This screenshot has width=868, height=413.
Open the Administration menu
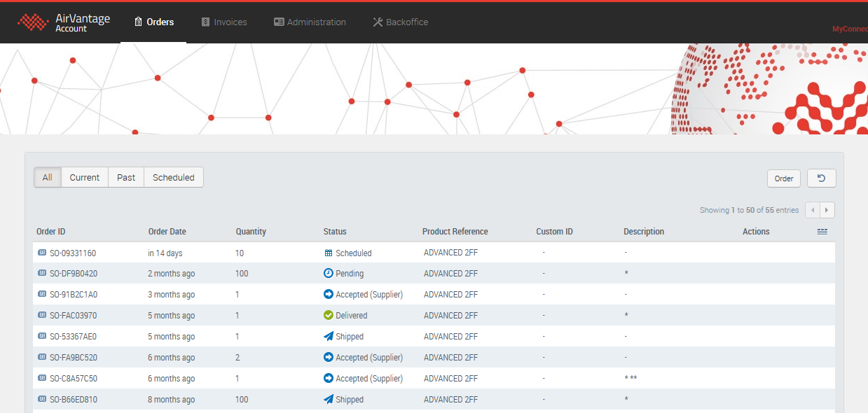click(310, 22)
